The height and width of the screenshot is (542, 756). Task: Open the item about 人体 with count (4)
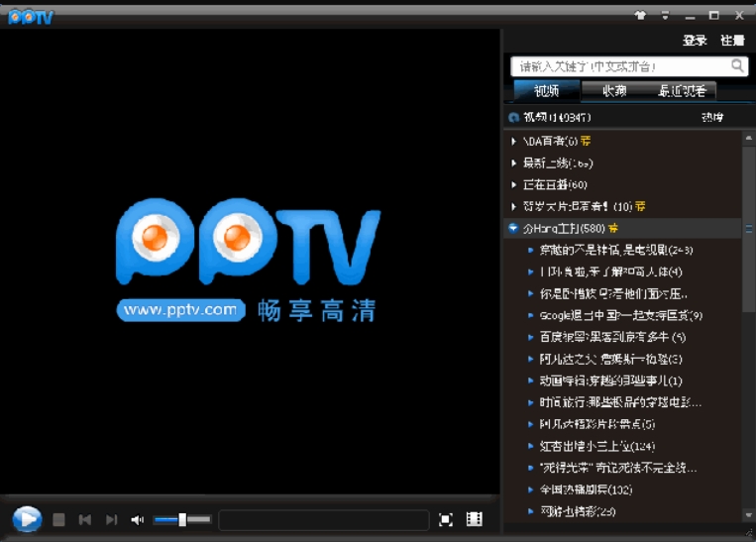point(610,271)
